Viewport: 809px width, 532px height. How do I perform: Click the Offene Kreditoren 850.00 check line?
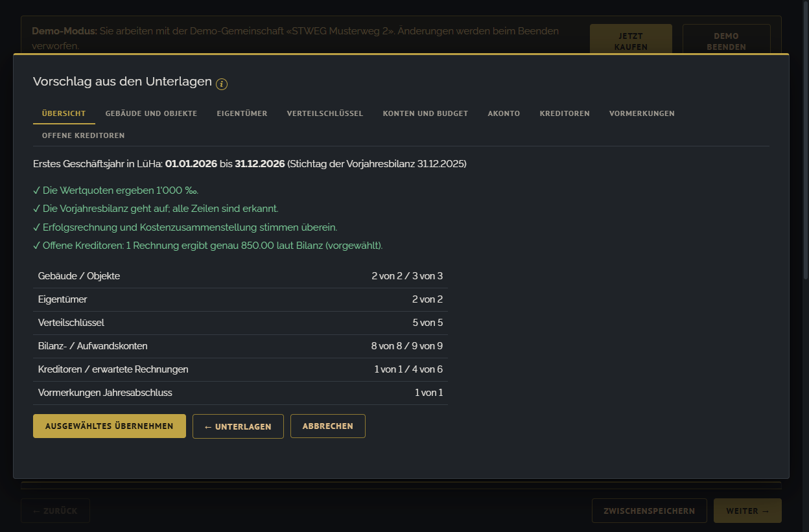point(208,246)
